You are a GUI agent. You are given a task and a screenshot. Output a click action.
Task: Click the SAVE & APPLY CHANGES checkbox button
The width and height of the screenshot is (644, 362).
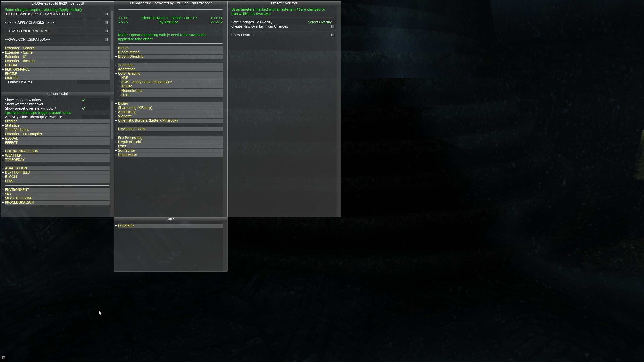[x=106, y=14]
